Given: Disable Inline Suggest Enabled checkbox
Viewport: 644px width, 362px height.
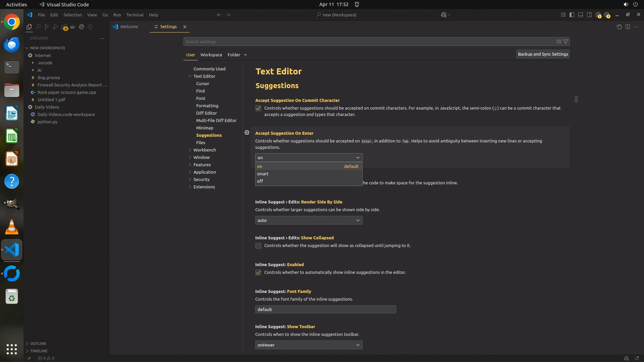Looking at the screenshot, I should pos(258,273).
